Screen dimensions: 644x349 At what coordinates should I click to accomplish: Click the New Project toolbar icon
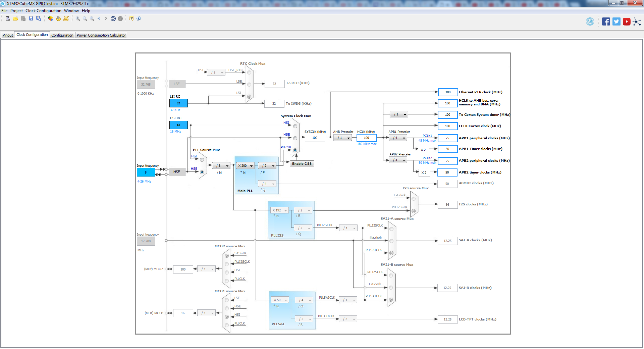click(x=8, y=19)
